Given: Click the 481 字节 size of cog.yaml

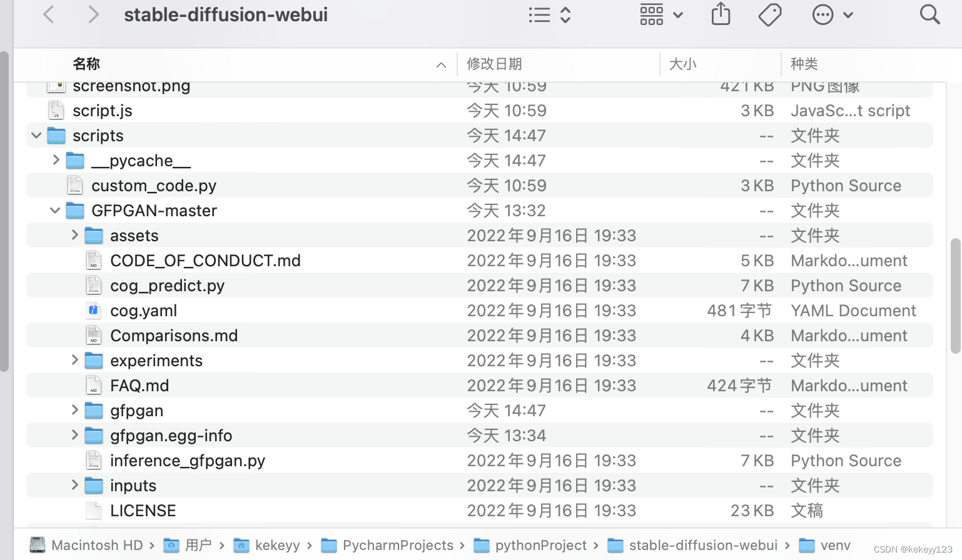Looking at the screenshot, I should pos(739,311).
